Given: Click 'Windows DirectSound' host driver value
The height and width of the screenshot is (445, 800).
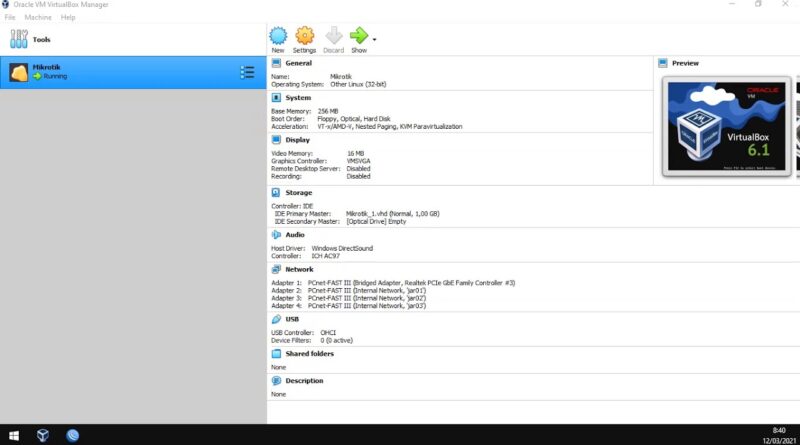Looking at the screenshot, I should tap(342, 249).
